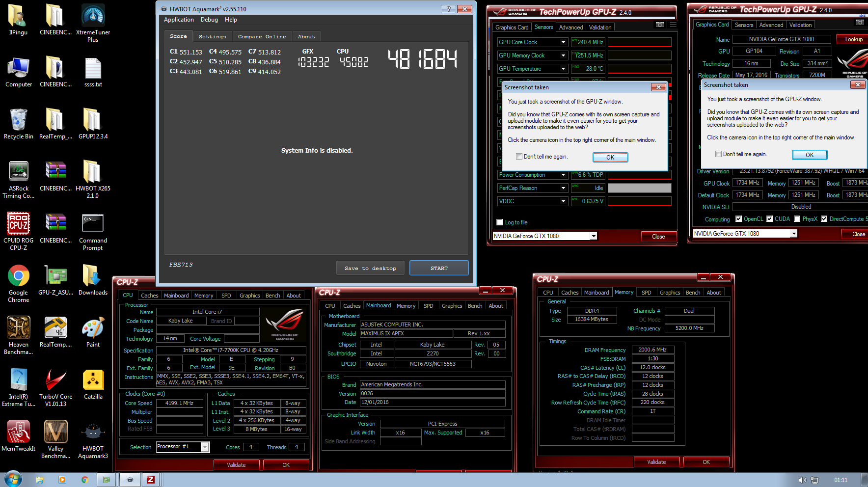This screenshot has width=868, height=487.
Task: Open GPU selector dropdown in Sensors window
Action: 594,236
